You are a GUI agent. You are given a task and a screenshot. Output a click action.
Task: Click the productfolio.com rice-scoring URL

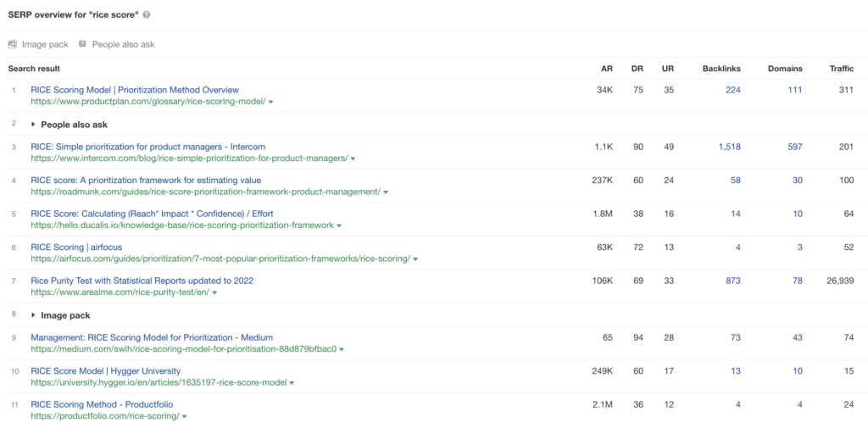click(x=104, y=416)
